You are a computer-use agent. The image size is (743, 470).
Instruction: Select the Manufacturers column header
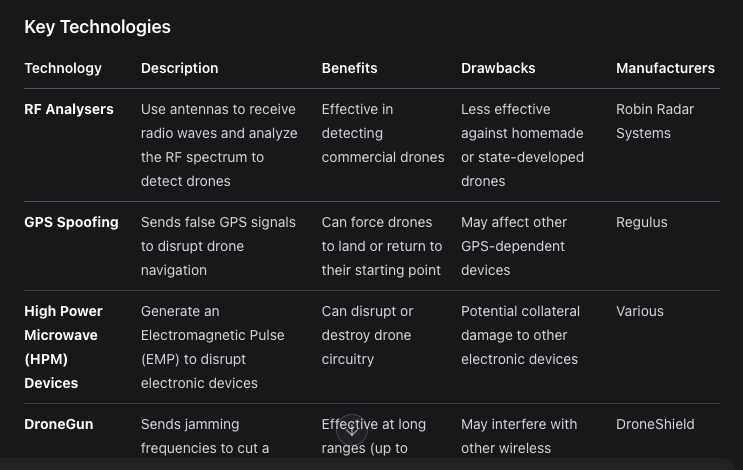(x=665, y=68)
